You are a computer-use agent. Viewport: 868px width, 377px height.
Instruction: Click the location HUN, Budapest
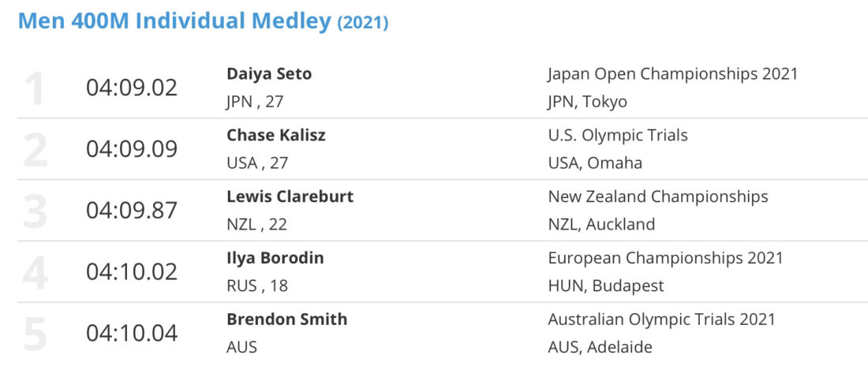[x=605, y=287]
